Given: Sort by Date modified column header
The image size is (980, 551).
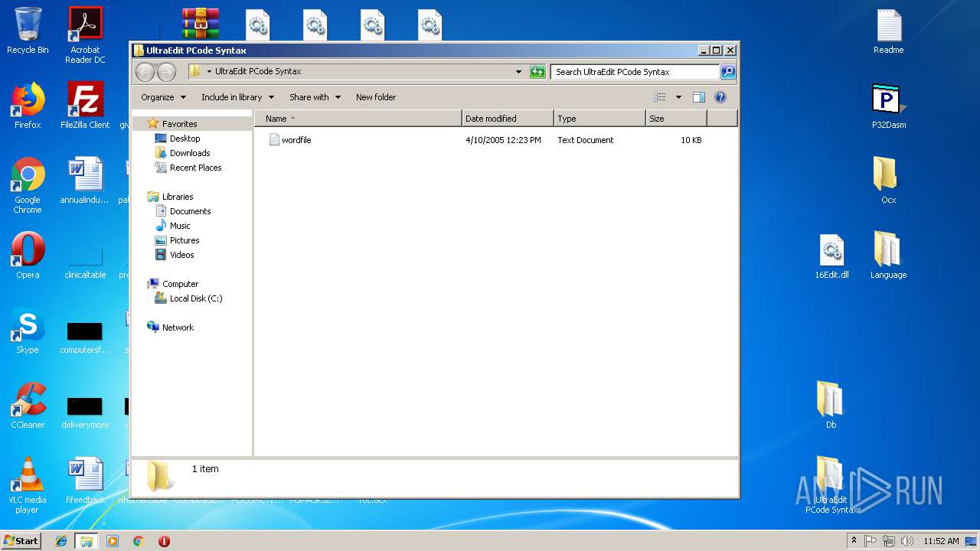Looking at the screenshot, I should coord(508,119).
